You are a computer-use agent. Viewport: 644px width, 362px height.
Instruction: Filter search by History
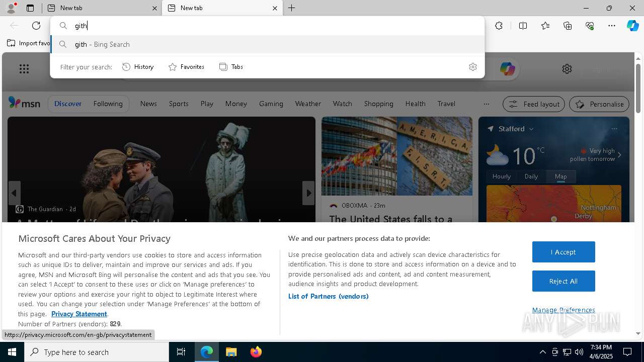coord(138,67)
